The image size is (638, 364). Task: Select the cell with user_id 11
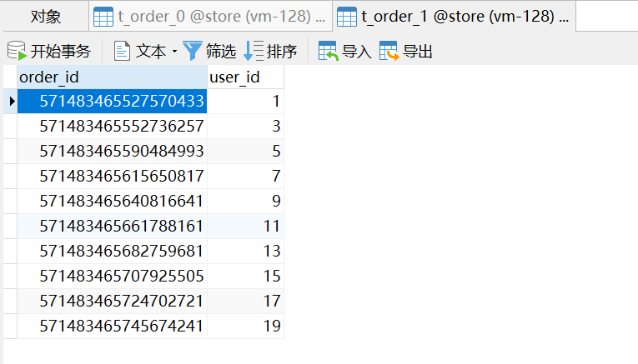pos(245,227)
